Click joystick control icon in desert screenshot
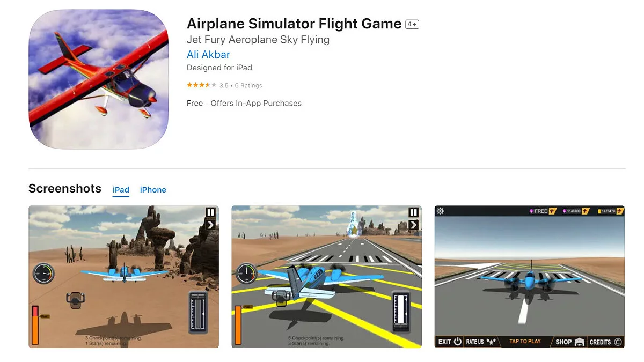This screenshot has width=644, height=362. tap(76, 299)
